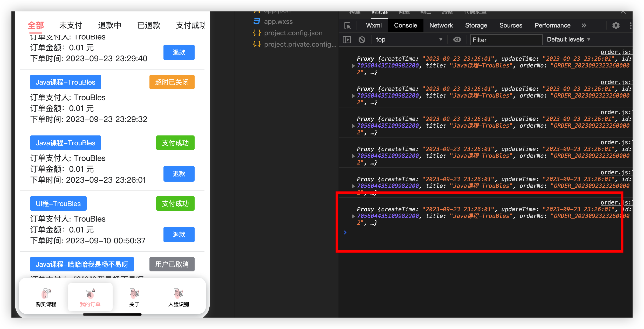Click the console Filter input field
Viewport: 644px width, 329px height.
[506, 40]
